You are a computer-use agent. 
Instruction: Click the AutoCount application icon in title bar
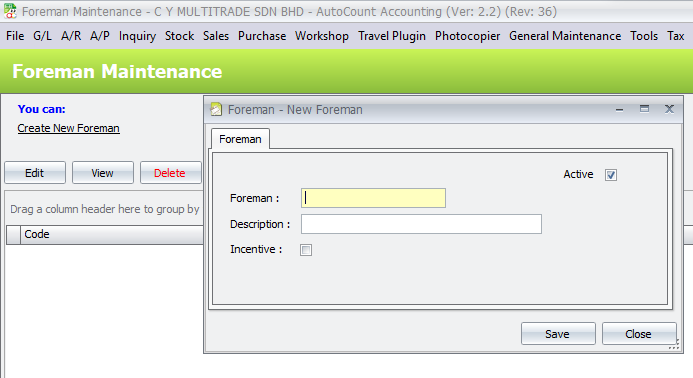coord(10,11)
